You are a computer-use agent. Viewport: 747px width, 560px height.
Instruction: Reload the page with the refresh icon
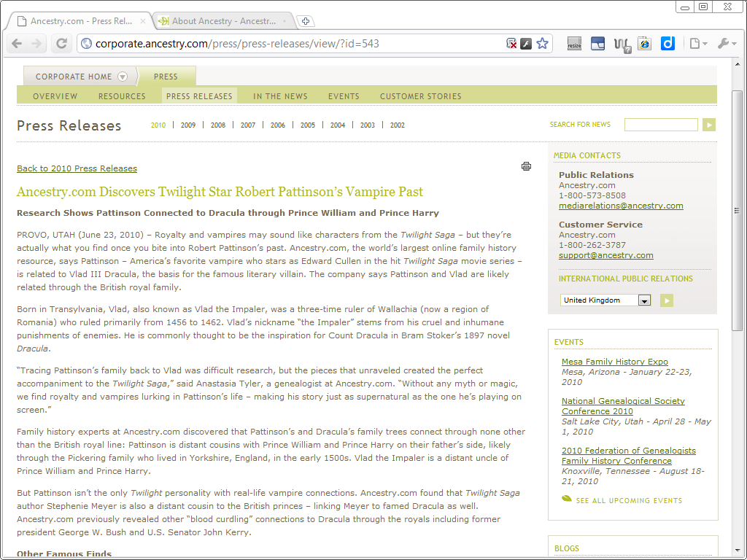point(61,44)
